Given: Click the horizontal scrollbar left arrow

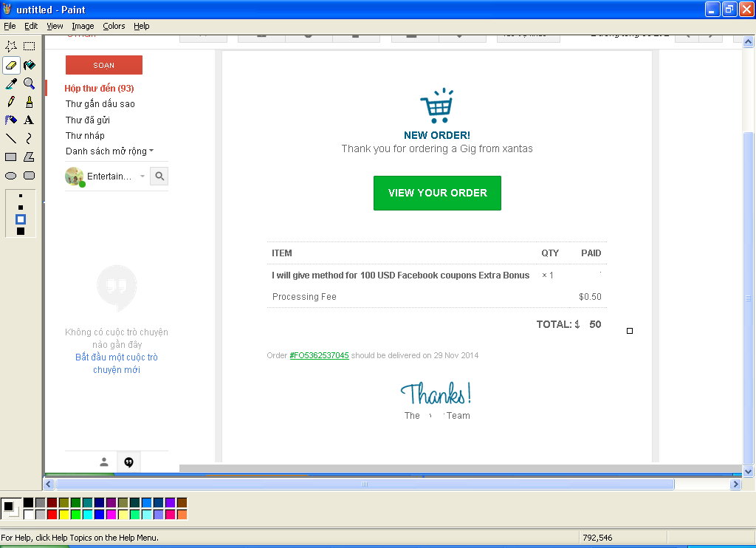Looking at the screenshot, I should (x=49, y=484).
